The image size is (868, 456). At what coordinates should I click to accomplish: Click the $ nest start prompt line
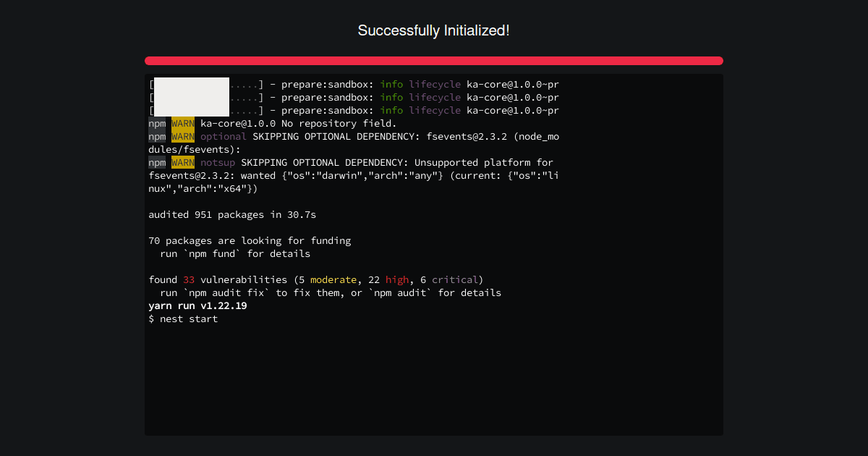pyautogui.click(x=182, y=318)
